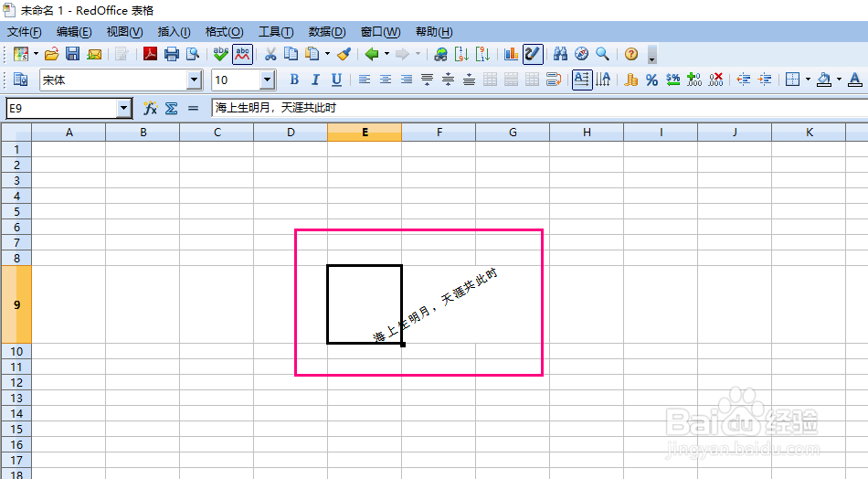
Task: Paste from the clipboard
Action: [x=312, y=54]
